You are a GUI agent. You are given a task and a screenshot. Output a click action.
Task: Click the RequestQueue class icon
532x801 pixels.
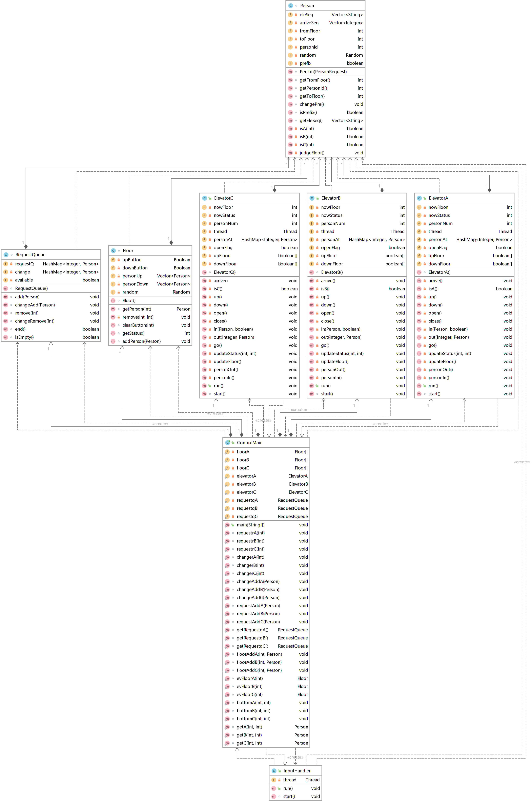pyautogui.click(x=6, y=255)
